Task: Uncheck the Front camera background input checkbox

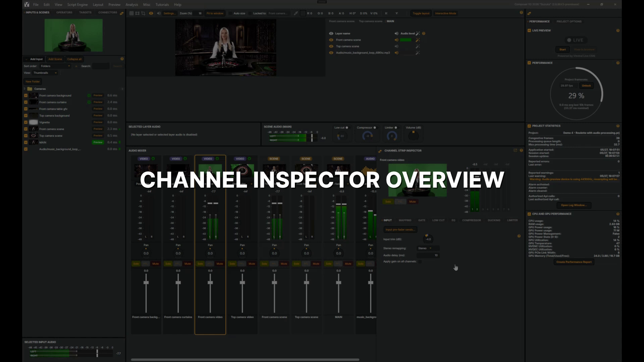Action: [x=26, y=96]
